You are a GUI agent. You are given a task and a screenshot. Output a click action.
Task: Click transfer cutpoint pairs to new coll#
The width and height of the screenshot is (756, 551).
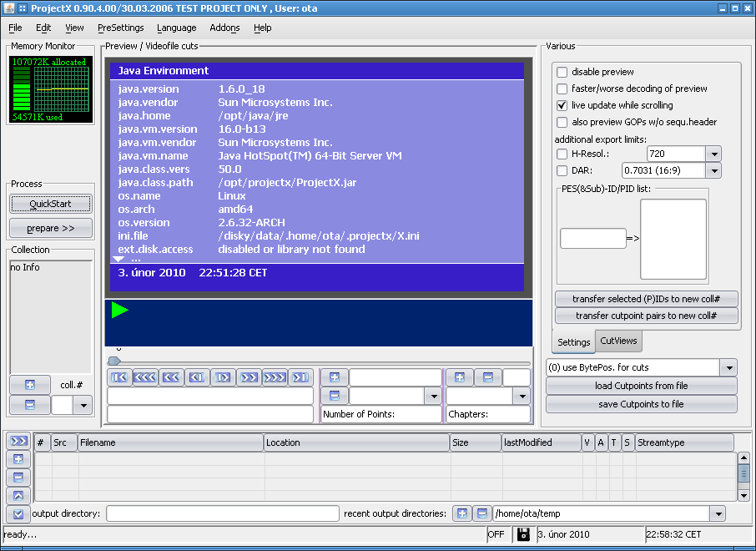(646, 316)
